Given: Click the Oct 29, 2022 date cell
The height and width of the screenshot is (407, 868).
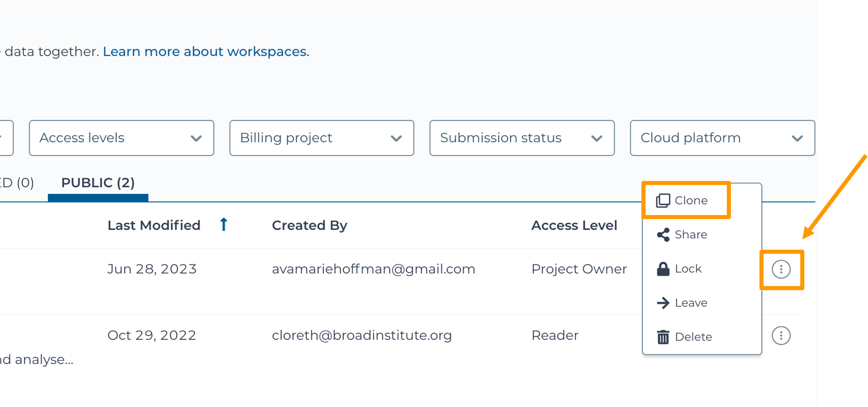Looking at the screenshot, I should click(152, 335).
